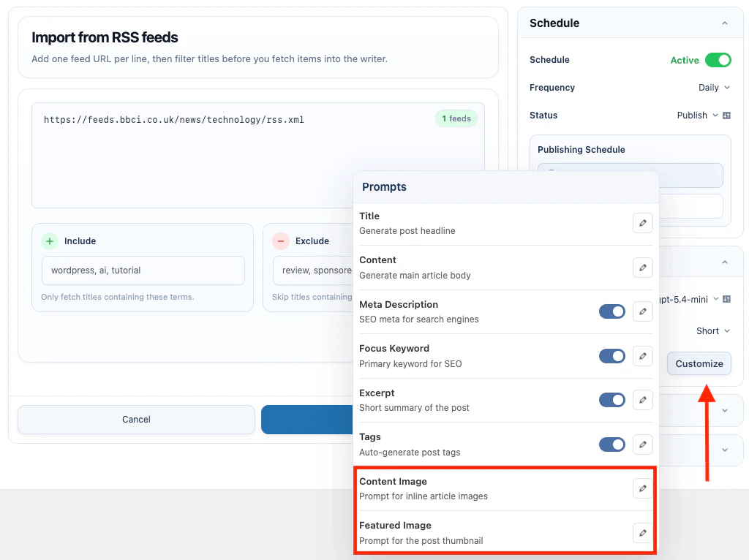Click 'Prompt for the post thumbnail' description

tap(421, 541)
